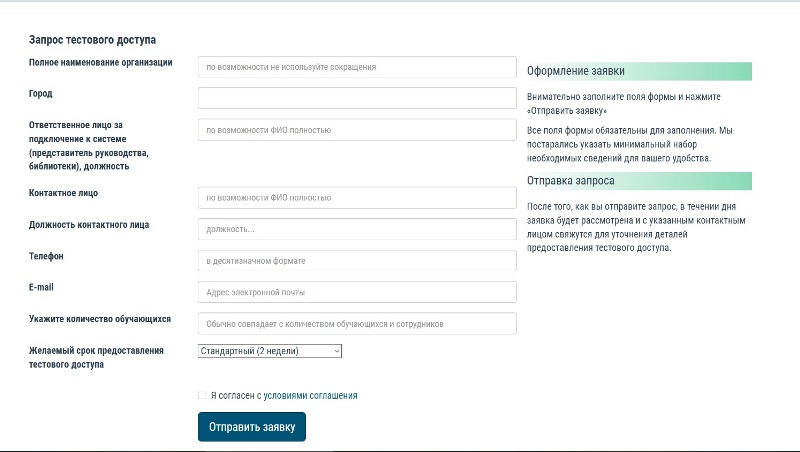Click the Город input field
This screenshot has width=800, height=452.
click(x=357, y=98)
